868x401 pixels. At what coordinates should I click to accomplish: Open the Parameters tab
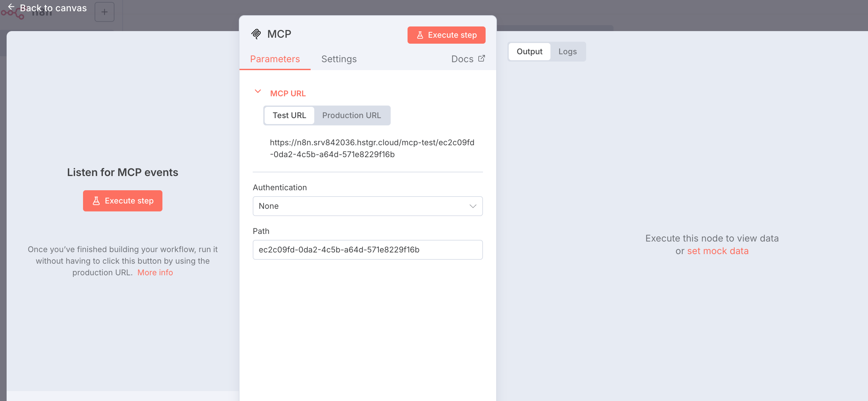tap(275, 59)
